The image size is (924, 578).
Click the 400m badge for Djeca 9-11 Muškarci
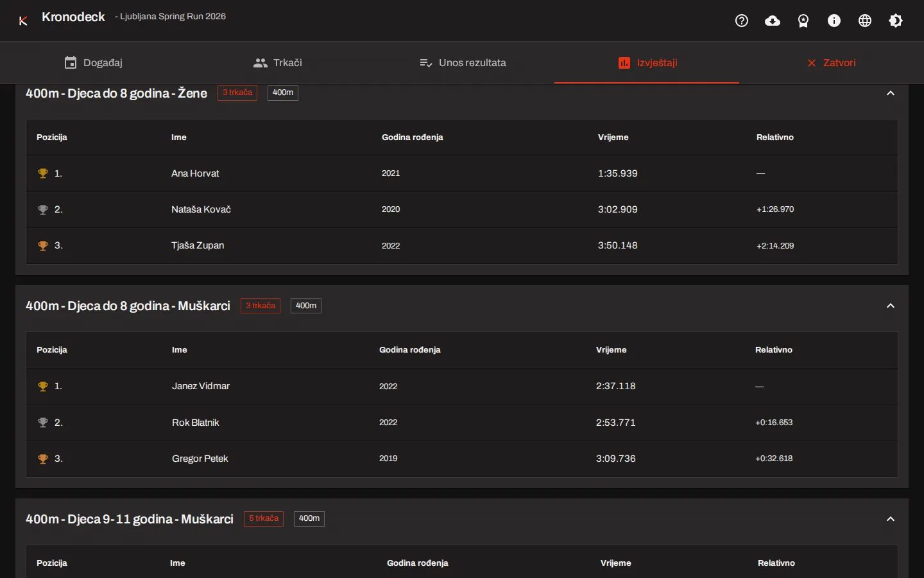(x=309, y=519)
